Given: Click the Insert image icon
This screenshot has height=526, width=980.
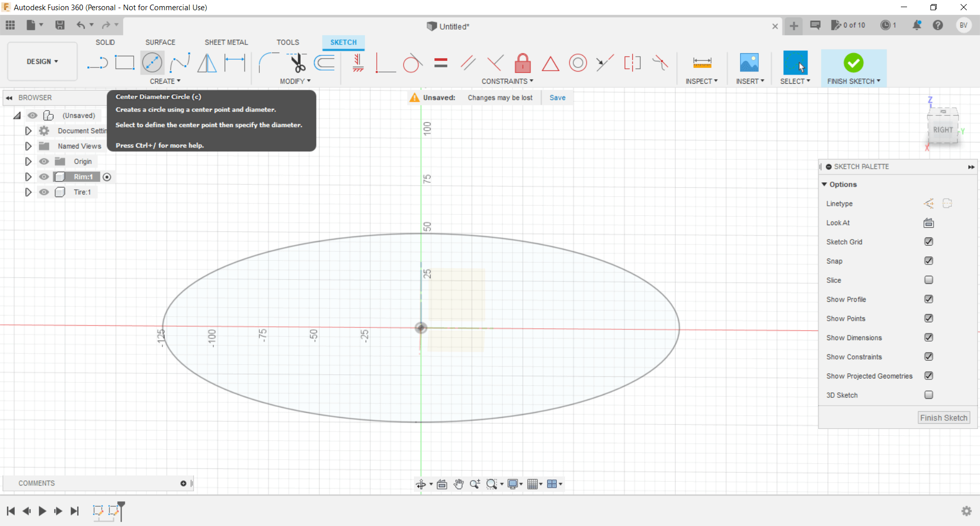Looking at the screenshot, I should pyautogui.click(x=749, y=63).
